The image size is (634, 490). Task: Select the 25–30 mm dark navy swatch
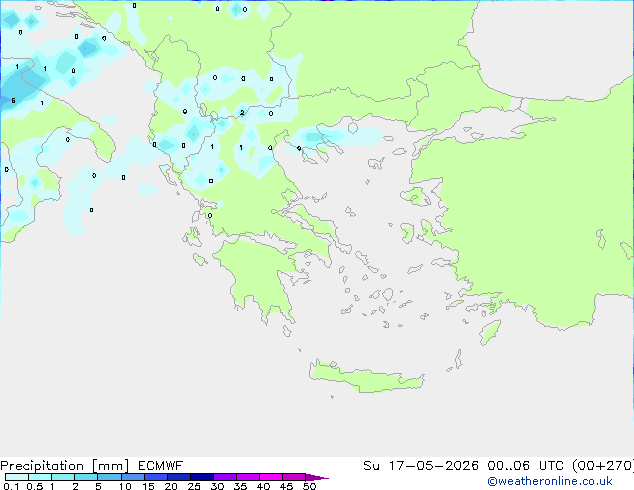[x=202, y=477]
